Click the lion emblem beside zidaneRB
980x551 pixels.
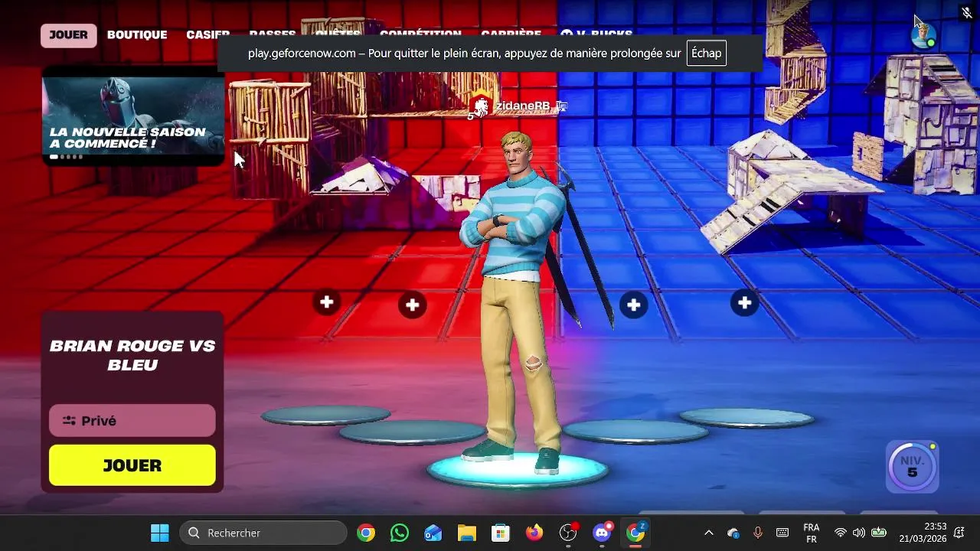pos(480,106)
